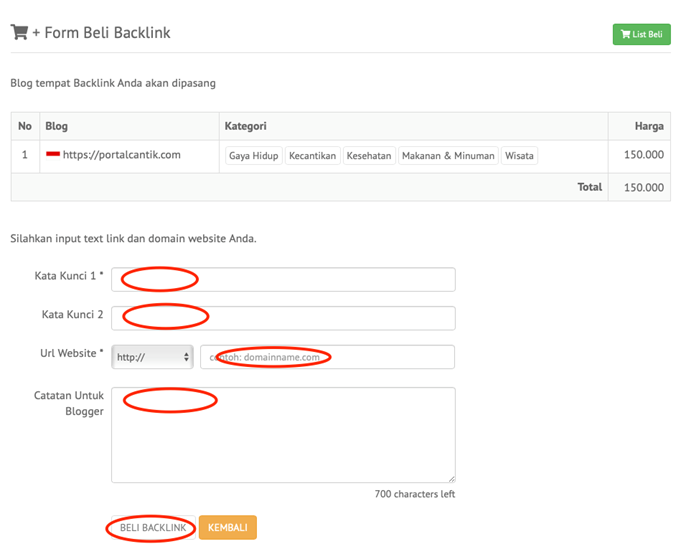Open the List Beli page
686x554 pixels.
pos(641,34)
